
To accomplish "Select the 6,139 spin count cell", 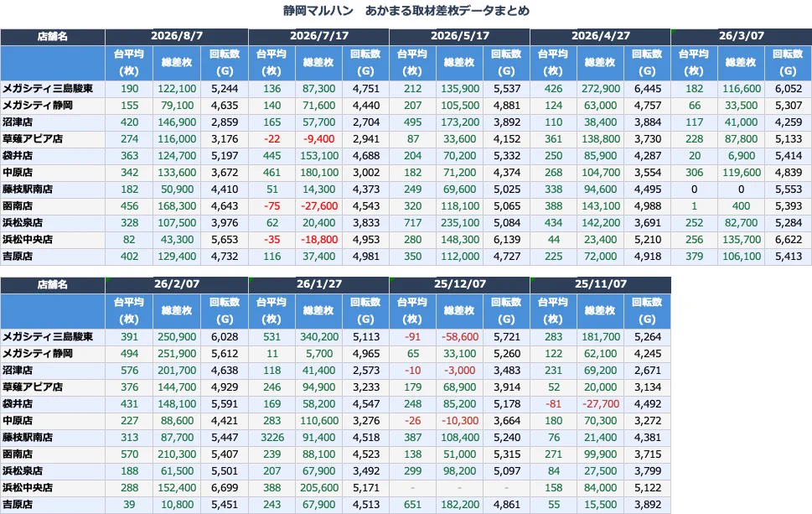I will 506,240.
